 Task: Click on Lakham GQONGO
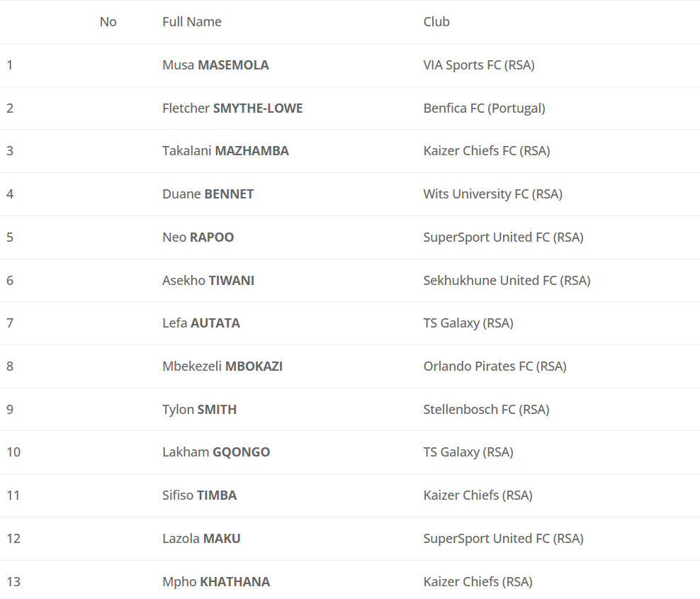216,452
